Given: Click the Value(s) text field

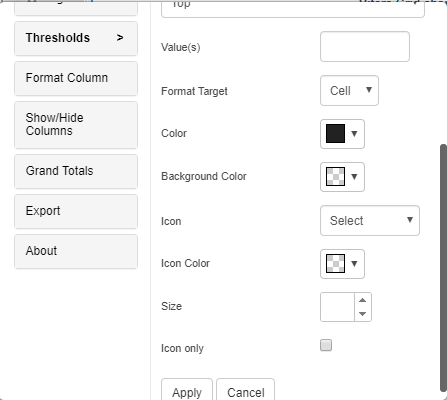Looking at the screenshot, I should click(365, 47).
